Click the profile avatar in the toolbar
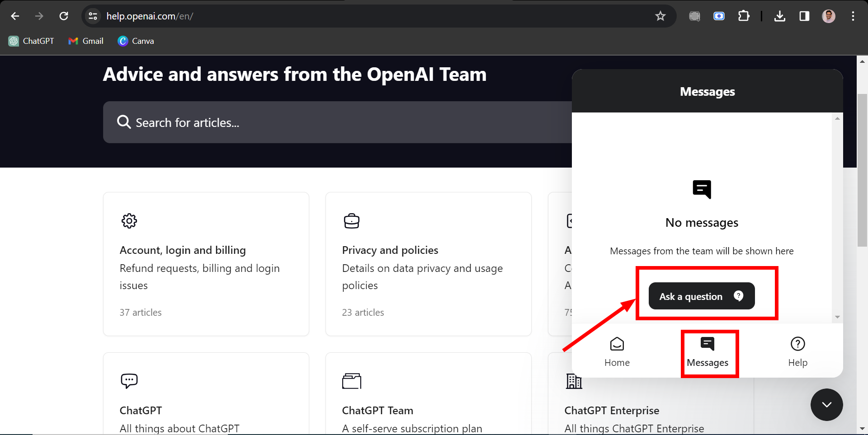Image resolution: width=868 pixels, height=435 pixels. 828,16
